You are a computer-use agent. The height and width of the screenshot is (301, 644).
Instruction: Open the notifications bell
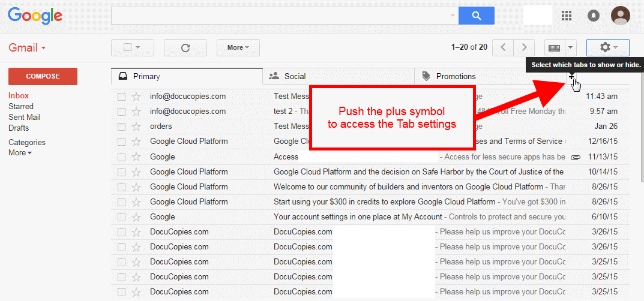coord(594,16)
